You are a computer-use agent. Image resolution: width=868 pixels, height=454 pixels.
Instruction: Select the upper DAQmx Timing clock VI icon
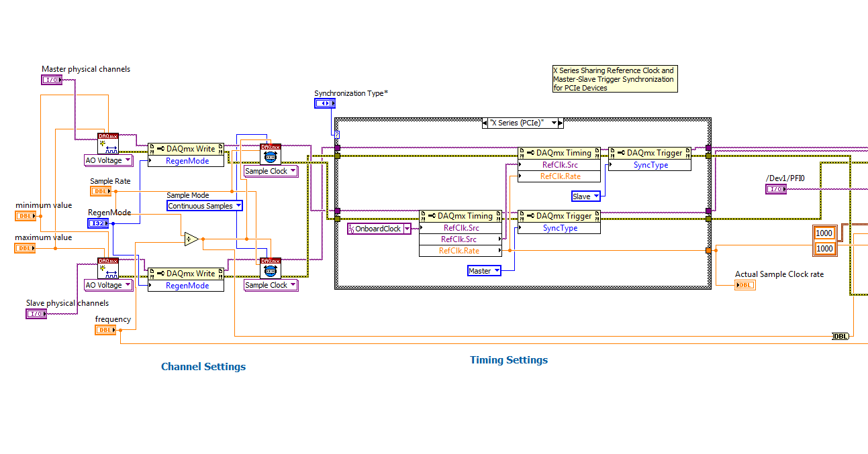[271, 154]
